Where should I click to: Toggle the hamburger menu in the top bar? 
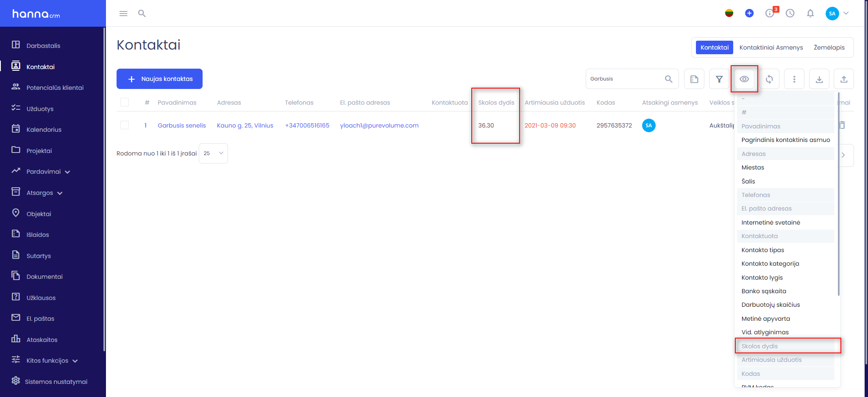tap(123, 14)
